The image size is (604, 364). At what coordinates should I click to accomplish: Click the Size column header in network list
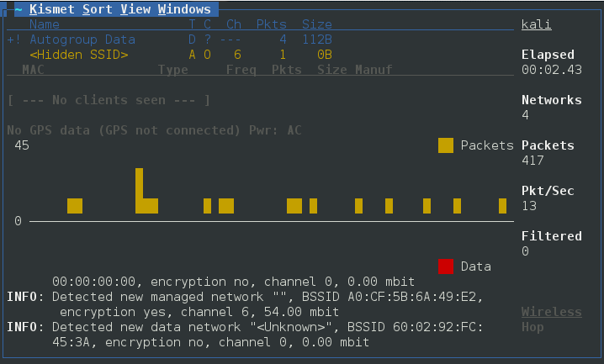(317, 24)
